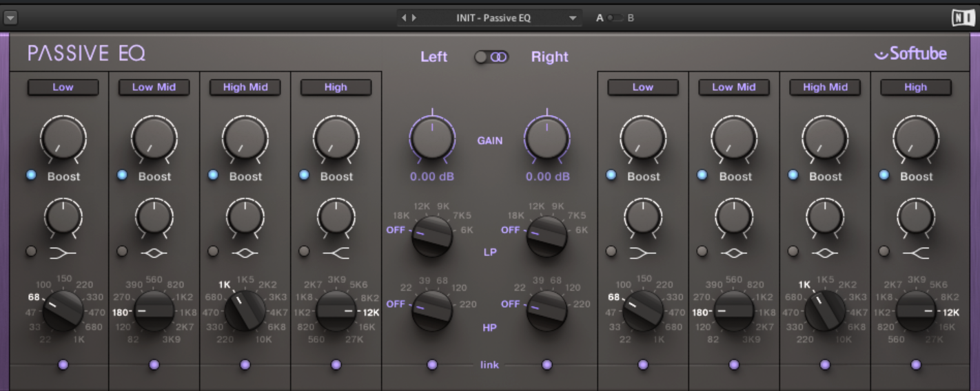This screenshot has height=391, width=980.
Task: Toggle link dot under left Low band
Action: point(63,364)
